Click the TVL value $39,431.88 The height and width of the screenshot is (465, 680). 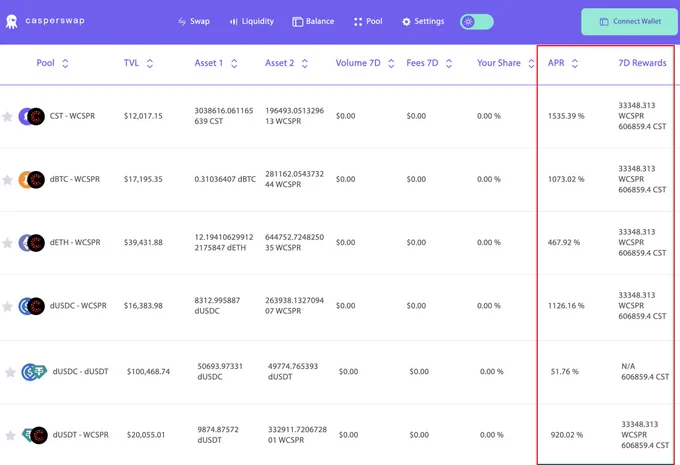(143, 242)
